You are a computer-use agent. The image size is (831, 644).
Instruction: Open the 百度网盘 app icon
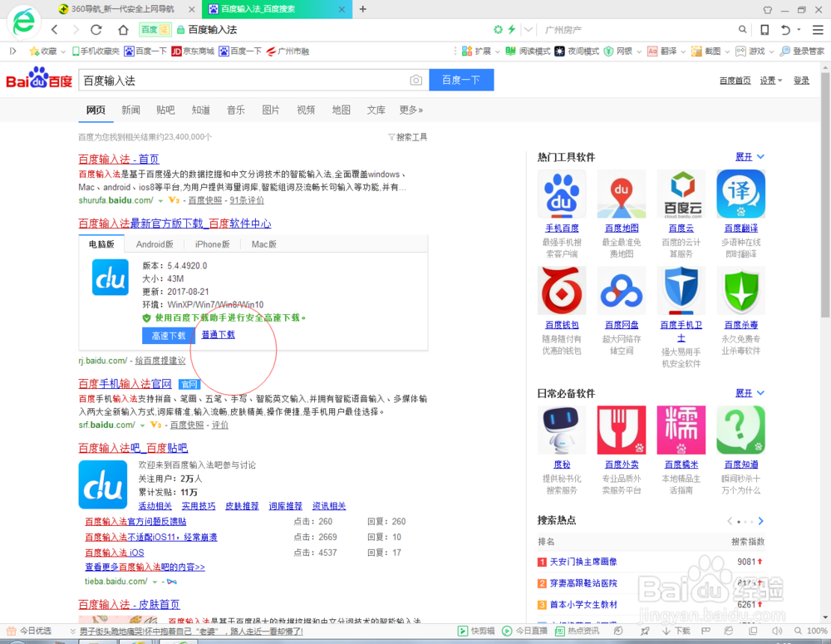[x=621, y=291]
